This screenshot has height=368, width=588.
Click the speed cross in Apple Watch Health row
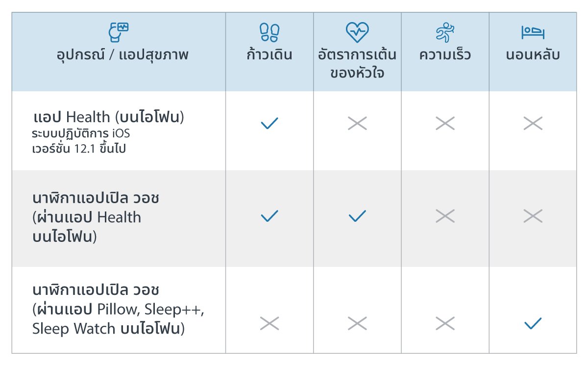coord(445,216)
